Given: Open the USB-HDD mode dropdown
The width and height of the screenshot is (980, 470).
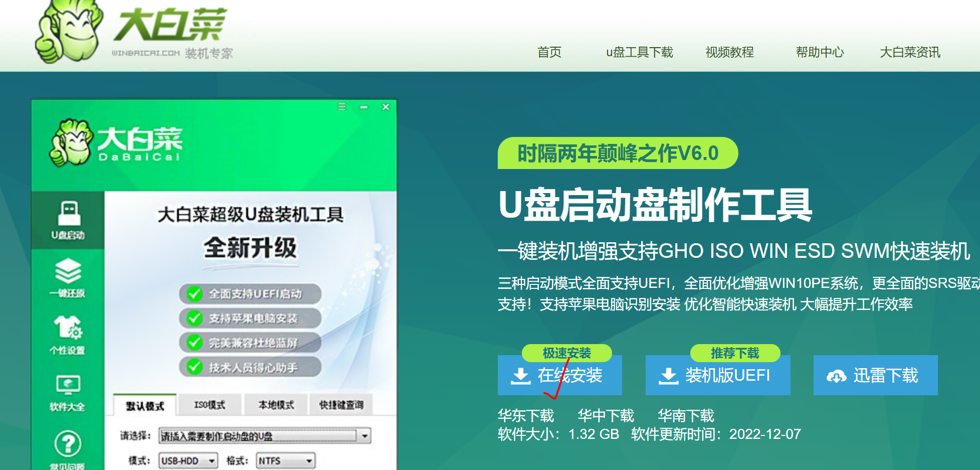Looking at the screenshot, I should (x=188, y=460).
